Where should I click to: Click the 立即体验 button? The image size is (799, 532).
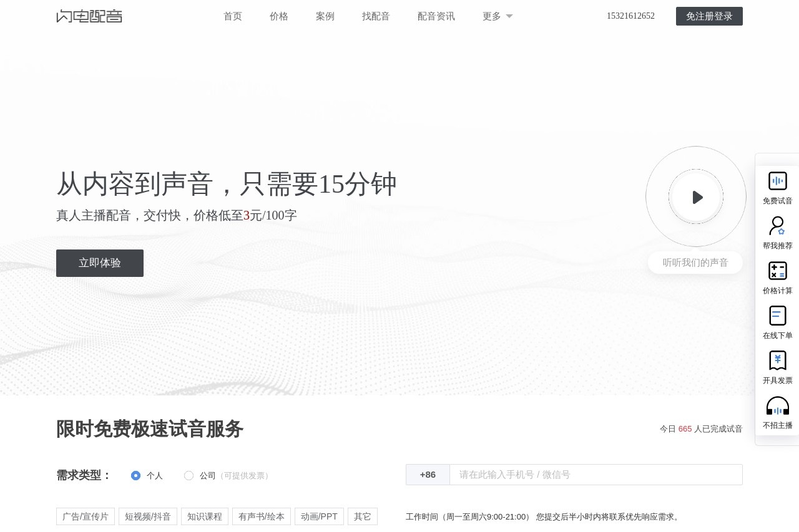tap(100, 263)
